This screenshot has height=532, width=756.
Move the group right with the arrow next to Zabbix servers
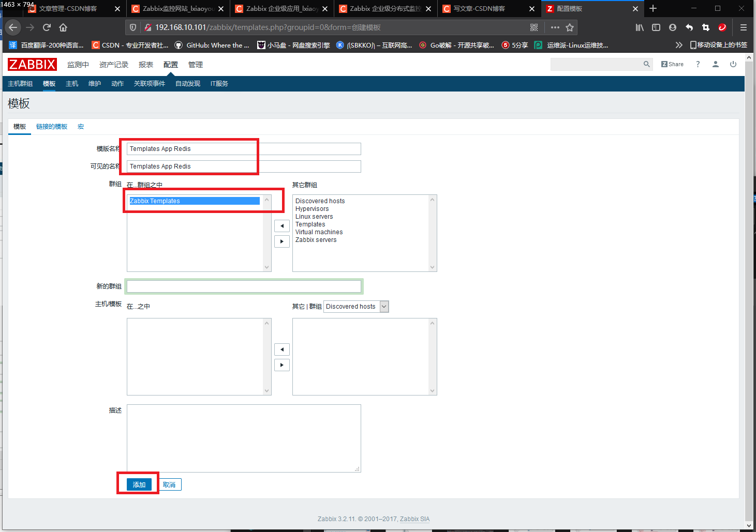click(282, 241)
